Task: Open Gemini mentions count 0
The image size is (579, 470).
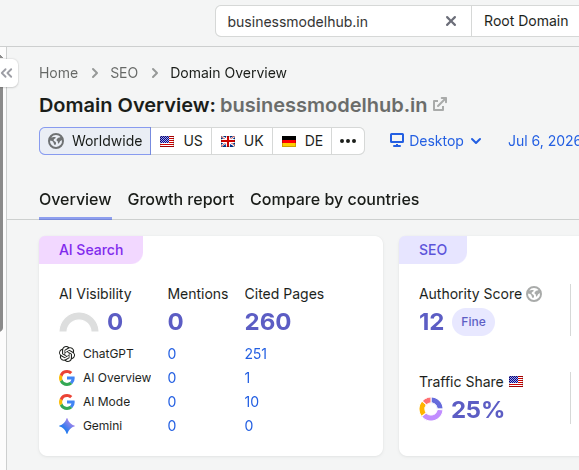Action: [172, 426]
